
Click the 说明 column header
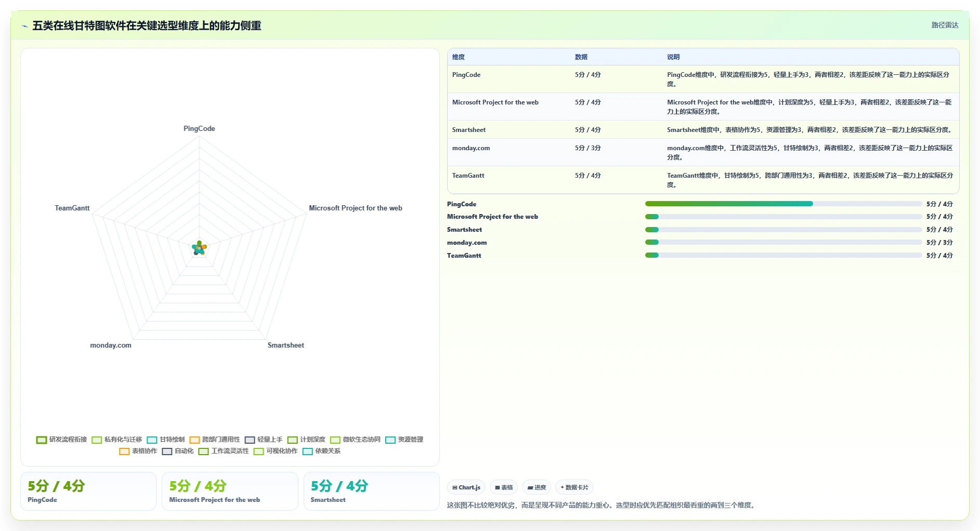point(673,57)
